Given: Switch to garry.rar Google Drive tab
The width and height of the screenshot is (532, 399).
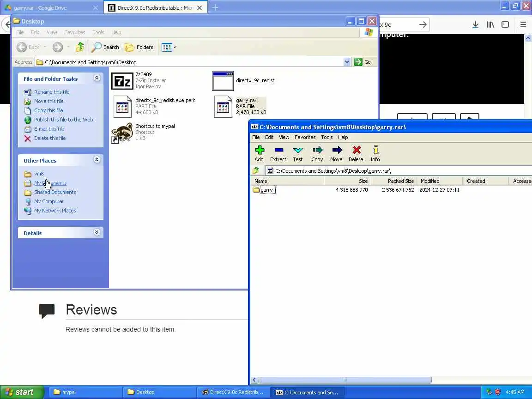Looking at the screenshot, I should coord(51,7).
